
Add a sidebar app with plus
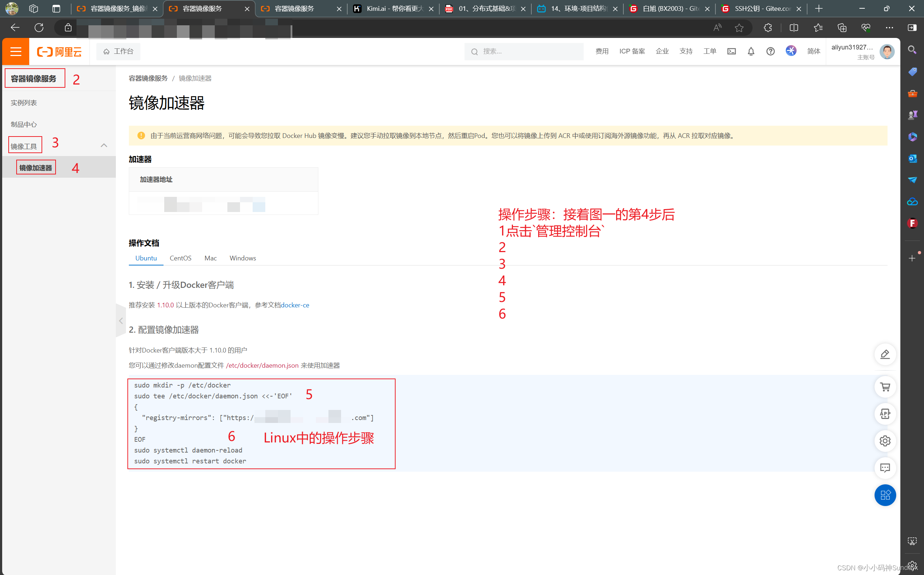[x=912, y=258]
